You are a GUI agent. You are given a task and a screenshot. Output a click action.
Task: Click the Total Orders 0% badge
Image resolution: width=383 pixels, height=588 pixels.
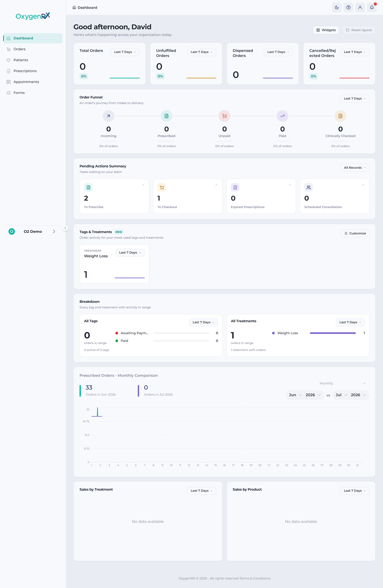[x=84, y=76]
